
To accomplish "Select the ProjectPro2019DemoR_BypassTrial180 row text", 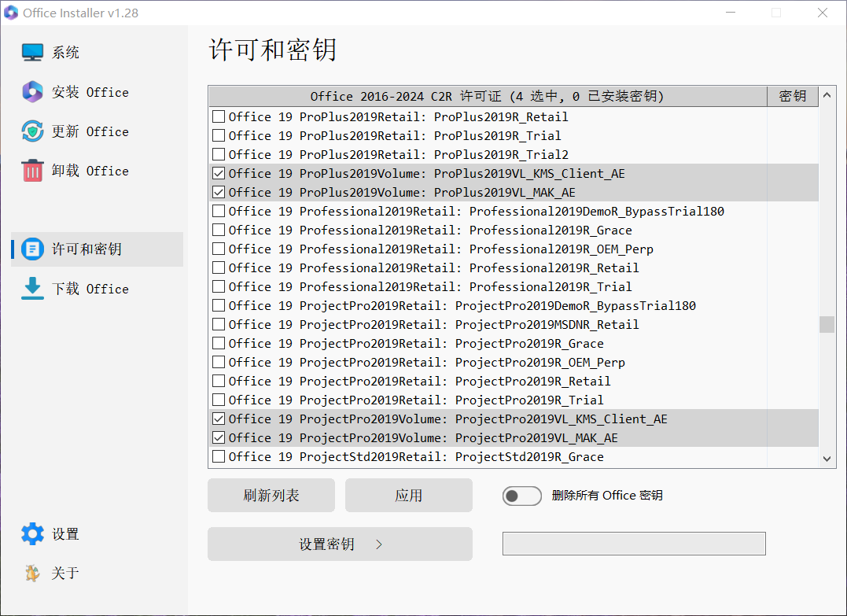I will point(462,306).
